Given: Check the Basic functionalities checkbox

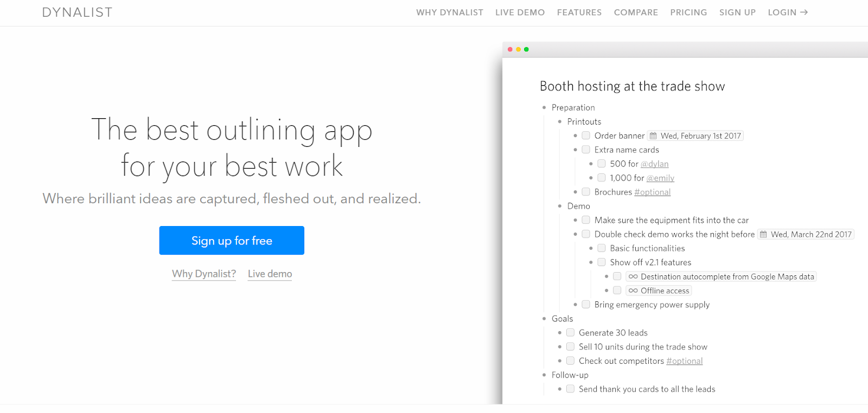Looking at the screenshot, I should click(x=602, y=248).
